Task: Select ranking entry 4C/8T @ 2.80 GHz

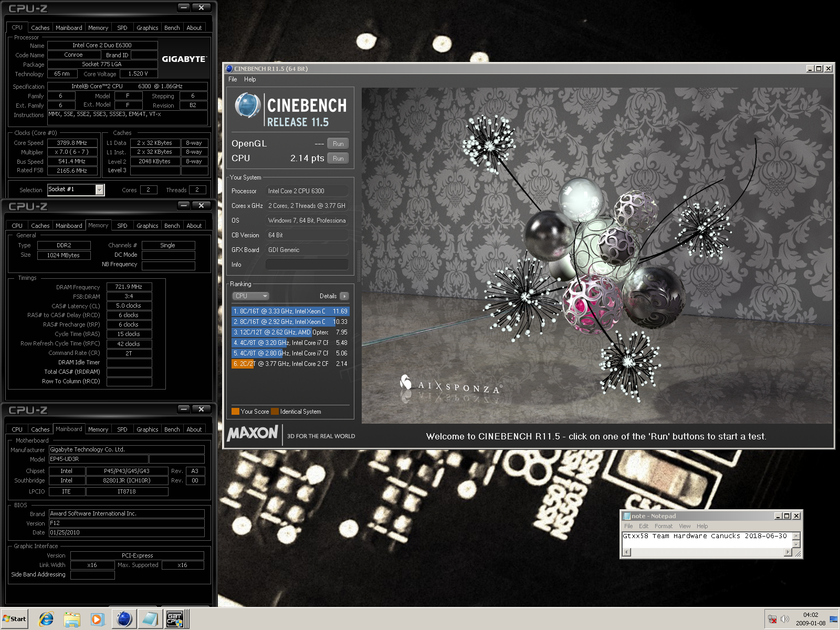Action: (x=290, y=353)
